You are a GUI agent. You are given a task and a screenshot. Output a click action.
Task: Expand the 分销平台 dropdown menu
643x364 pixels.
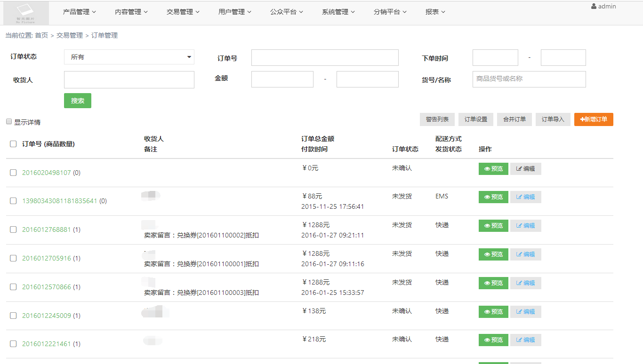pos(390,12)
